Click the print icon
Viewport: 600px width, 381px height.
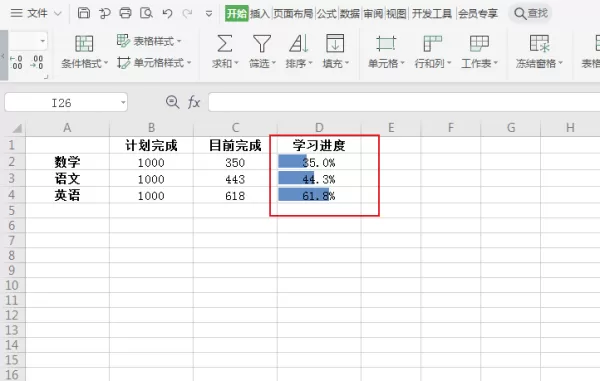(125, 13)
